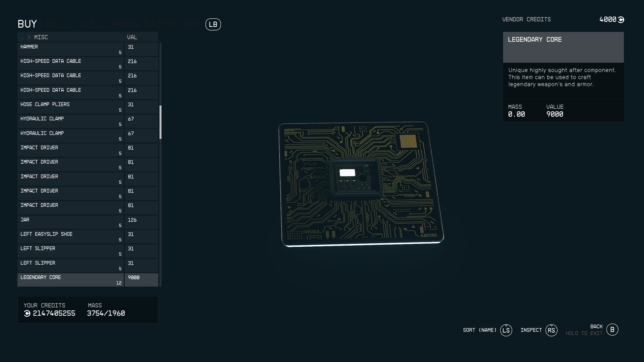Click the vendor credits currency icon

[621, 20]
